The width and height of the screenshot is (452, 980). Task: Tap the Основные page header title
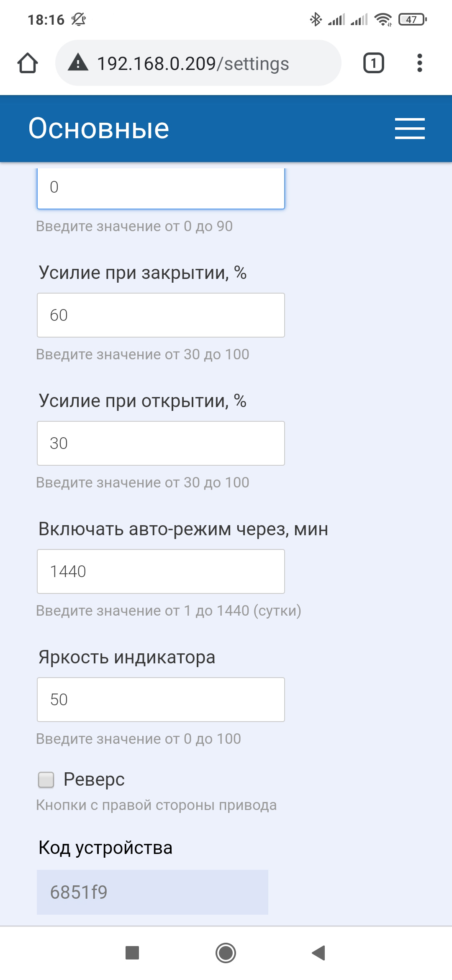coord(99,128)
